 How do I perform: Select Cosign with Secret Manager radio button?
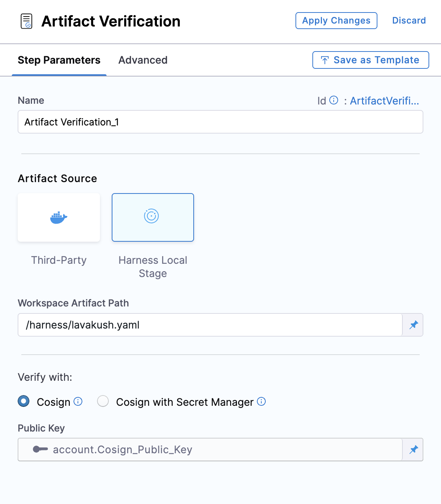tap(103, 401)
